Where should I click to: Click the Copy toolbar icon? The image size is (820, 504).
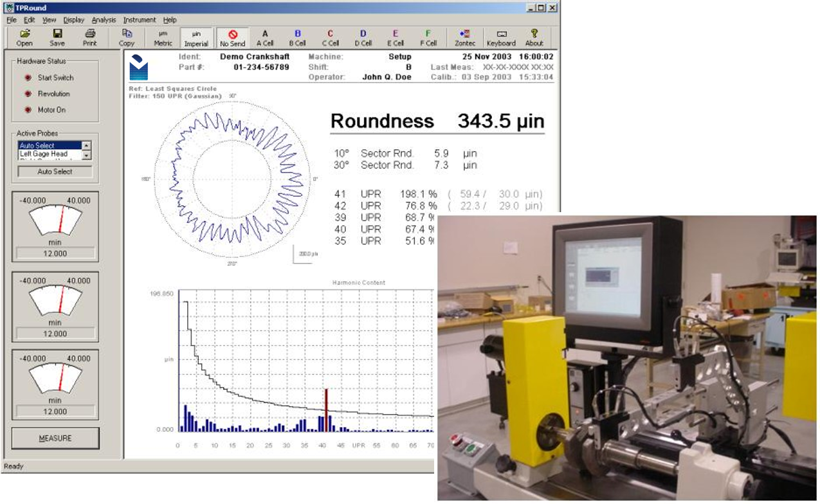coord(127,38)
